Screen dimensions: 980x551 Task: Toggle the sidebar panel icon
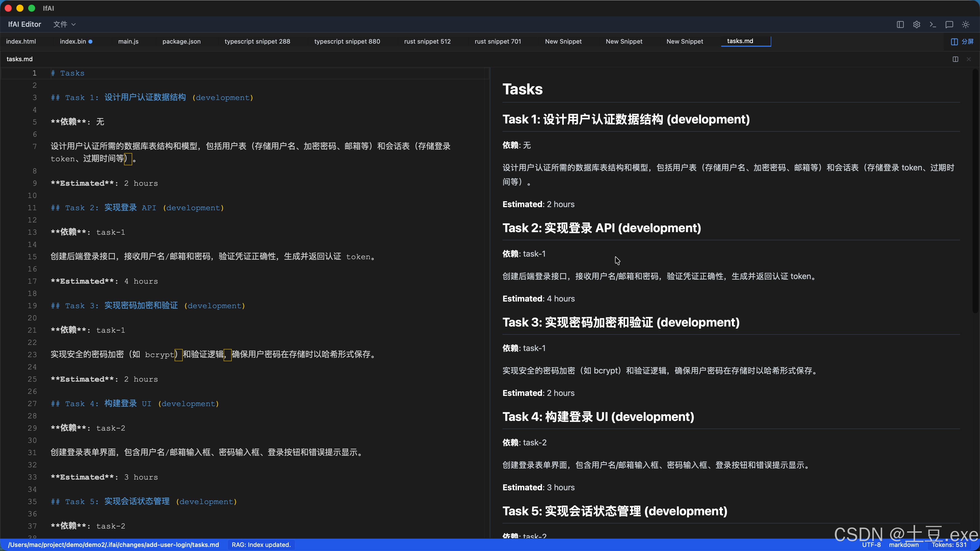click(900, 24)
